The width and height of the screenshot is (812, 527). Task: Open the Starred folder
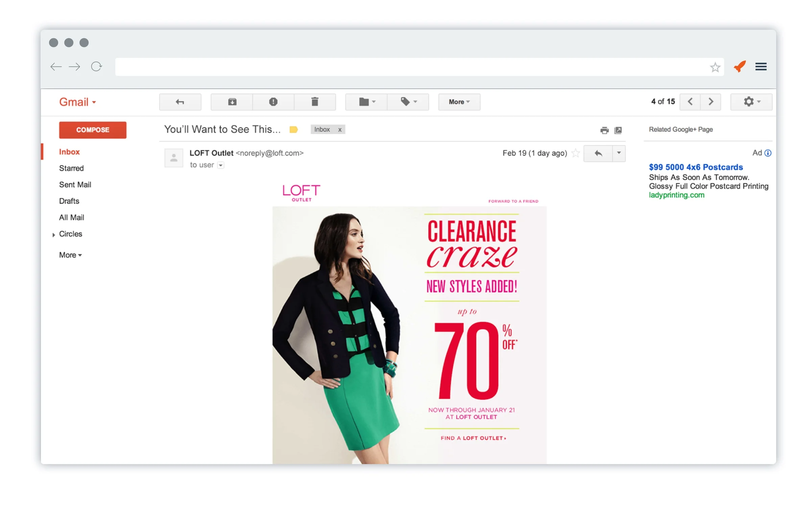click(x=71, y=168)
